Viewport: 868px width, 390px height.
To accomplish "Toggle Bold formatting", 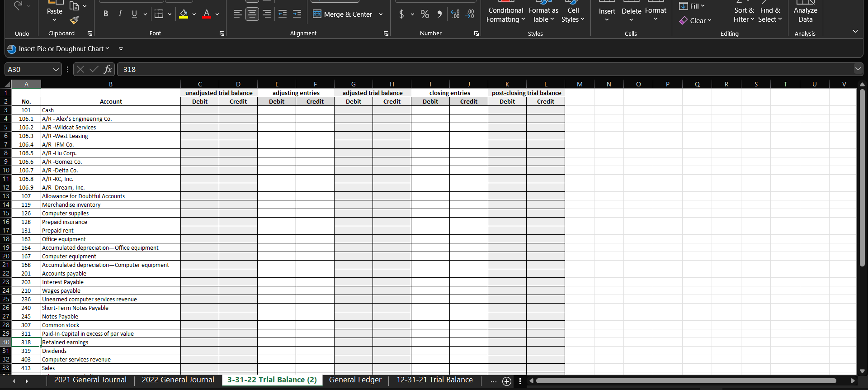I will pos(106,14).
